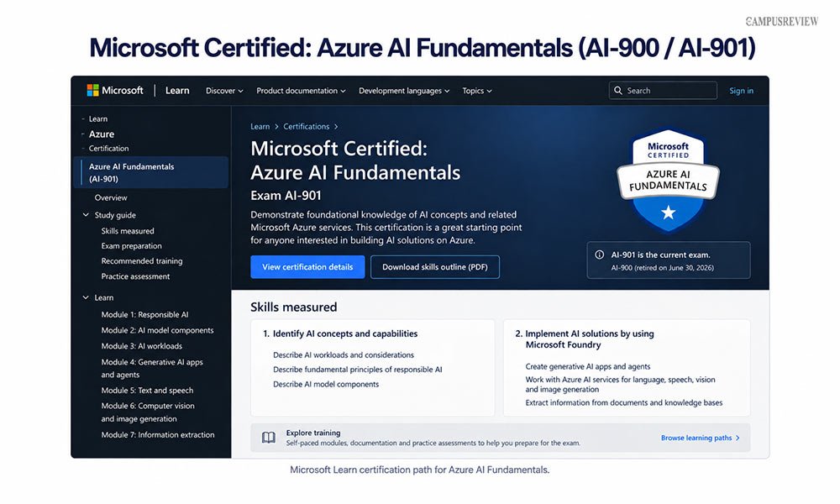This screenshot has width=840, height=504.
Task: Open Module 7: Information extraction
Action: point(158,435)
